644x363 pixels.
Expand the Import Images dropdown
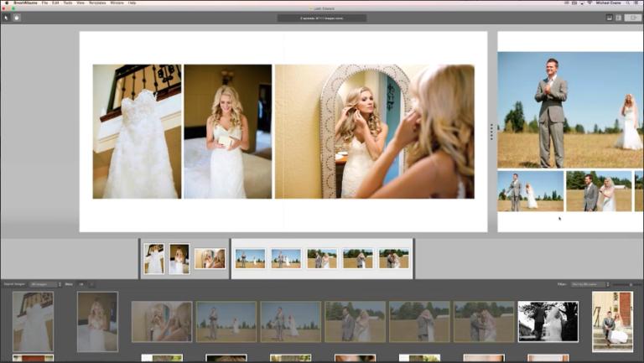click(x=44, y=285)
